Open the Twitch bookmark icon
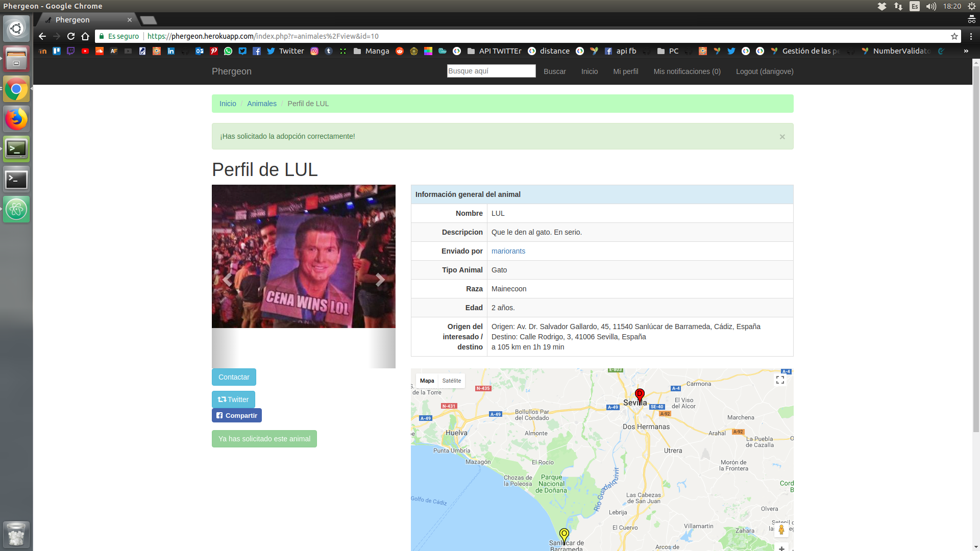Image resolution: width=980 pixels, height=551 pixels. pyautogui.click(x=71, y=51)
